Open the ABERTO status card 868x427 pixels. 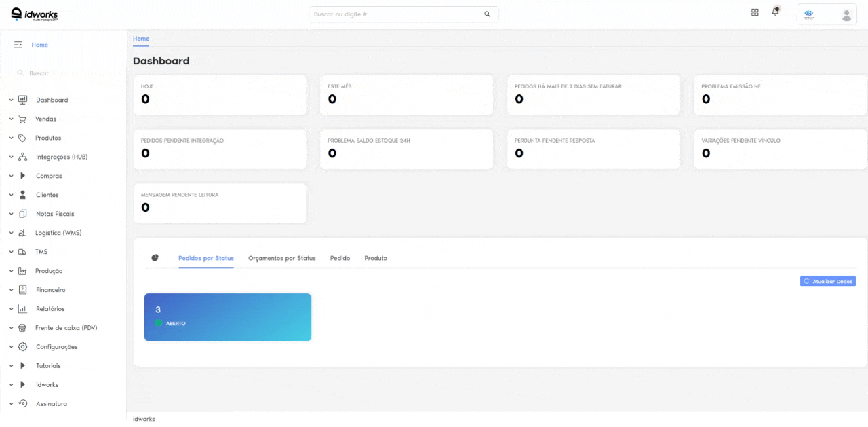[228, 317]
